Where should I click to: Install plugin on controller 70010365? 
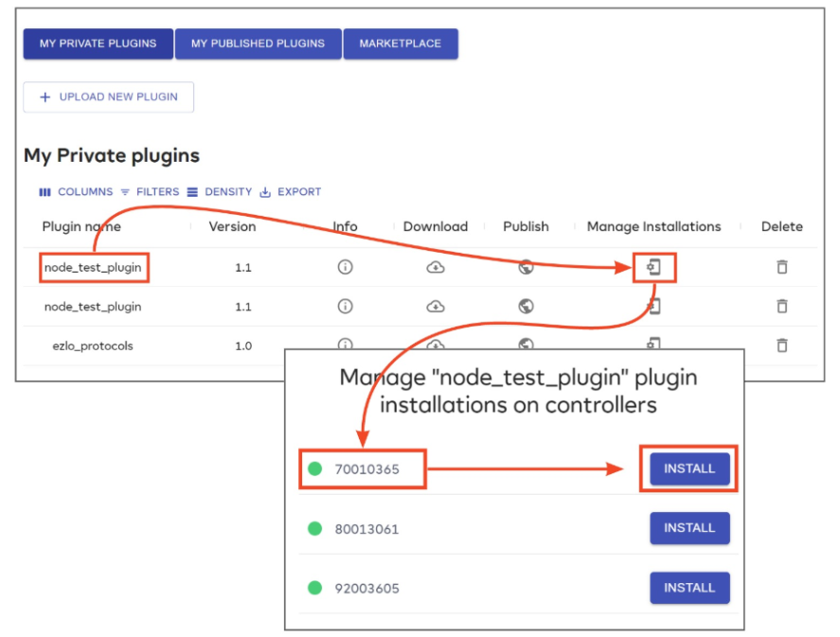[x=689, y=468]
